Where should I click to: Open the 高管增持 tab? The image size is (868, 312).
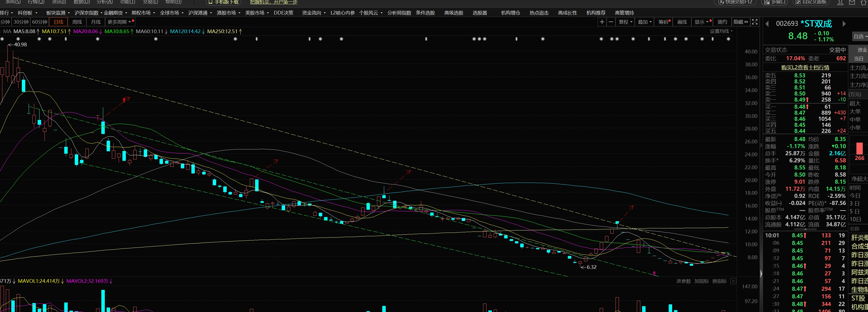click(624, 13)
